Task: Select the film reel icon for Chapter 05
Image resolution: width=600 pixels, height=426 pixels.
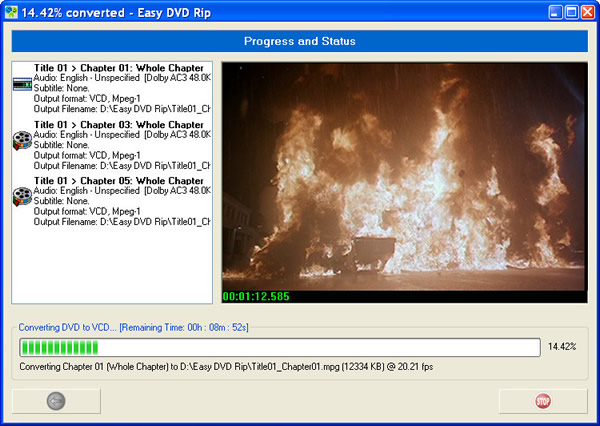Action: point(22,197)
